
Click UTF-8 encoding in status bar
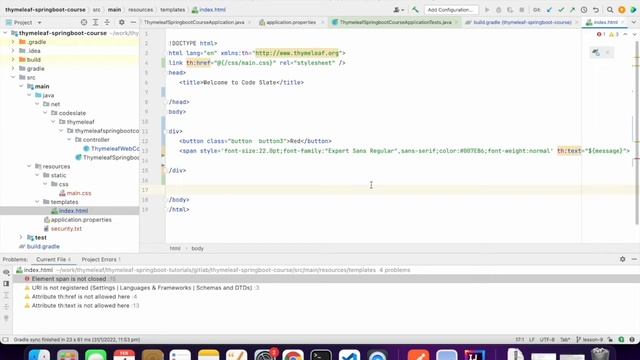pos(547,340)
